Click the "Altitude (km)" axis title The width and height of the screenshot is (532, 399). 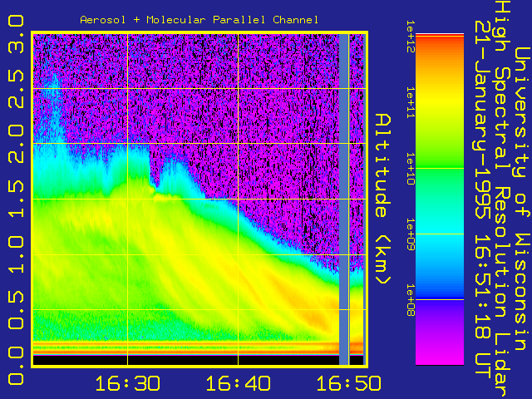[383, 199]
